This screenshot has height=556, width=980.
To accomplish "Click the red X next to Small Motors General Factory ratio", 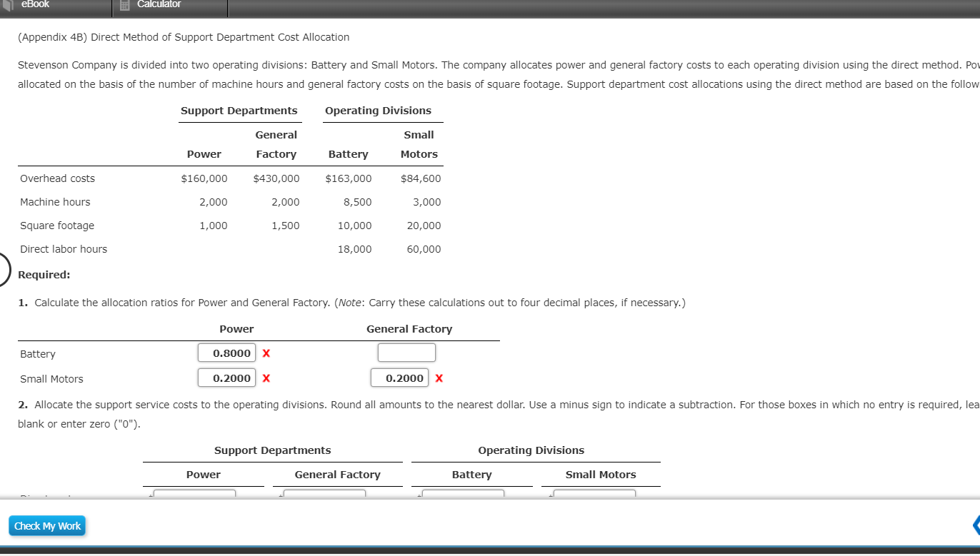I will (439, 378).
